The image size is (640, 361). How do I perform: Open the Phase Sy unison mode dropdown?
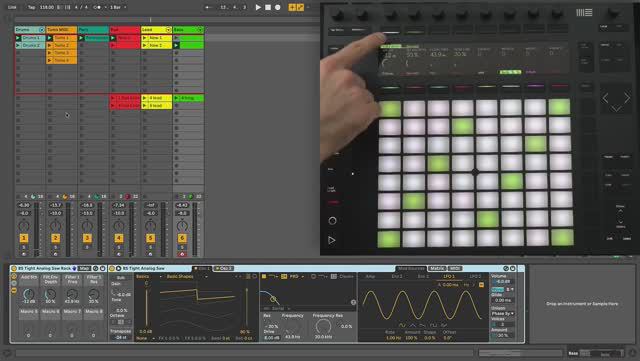pos(502,313)
